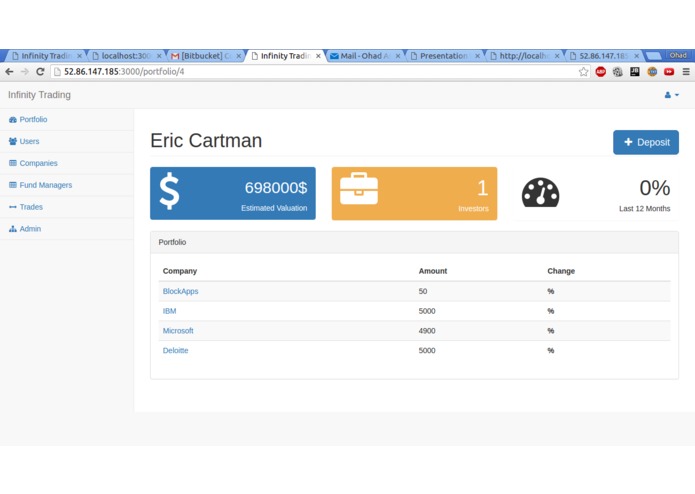Click the Trades arrows icon in sidebar
The image size is (695, 494).
click(x=13, y=207)
